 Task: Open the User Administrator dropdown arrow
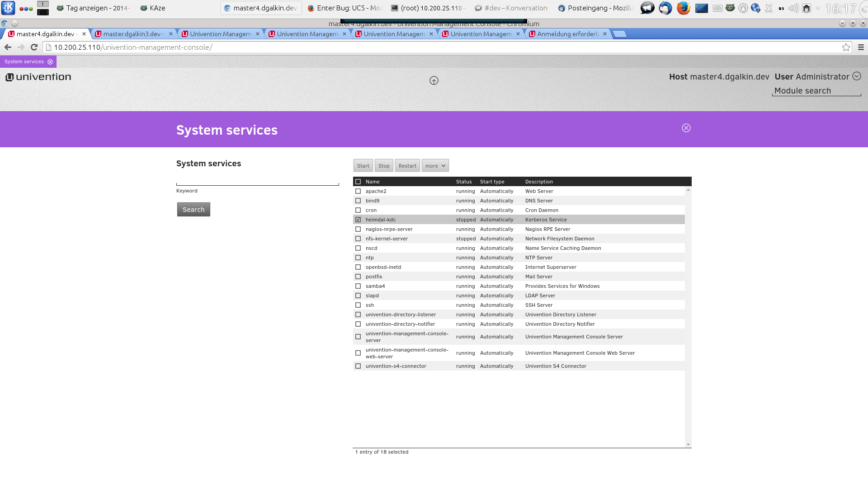(856, 76)
